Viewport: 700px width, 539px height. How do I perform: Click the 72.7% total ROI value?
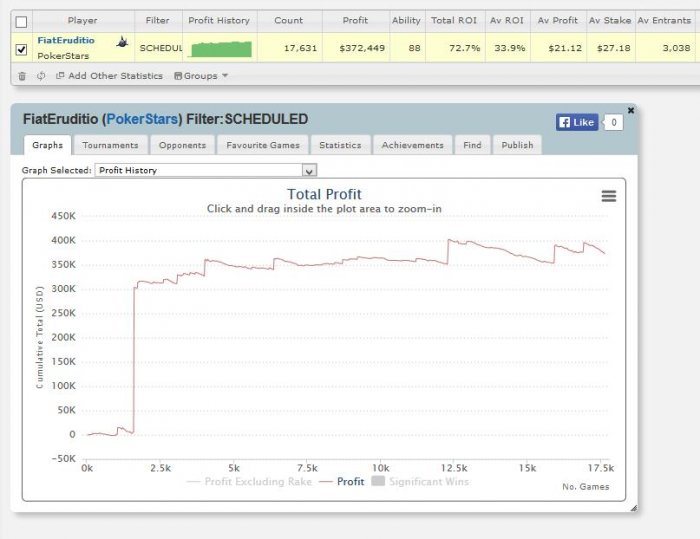click(x=465, y=48)
